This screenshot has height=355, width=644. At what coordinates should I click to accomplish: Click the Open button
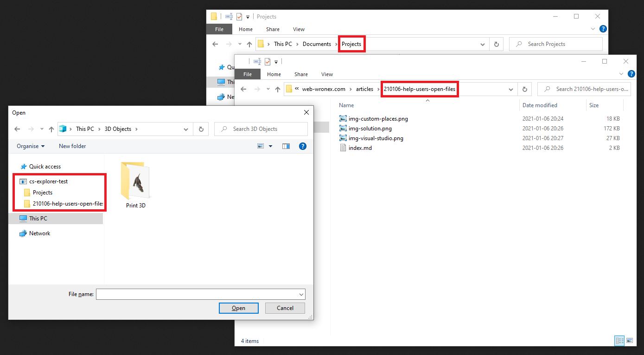(x=238, y=308)
